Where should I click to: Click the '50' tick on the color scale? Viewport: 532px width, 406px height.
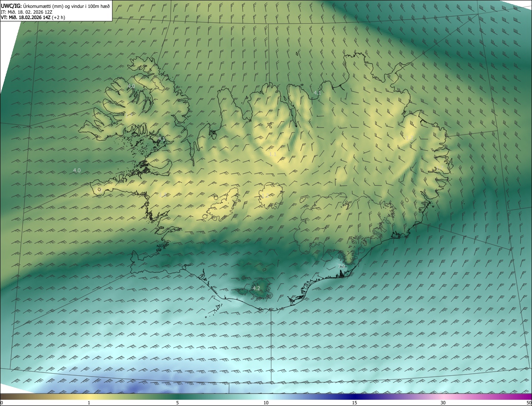click(x=529, y=403)
